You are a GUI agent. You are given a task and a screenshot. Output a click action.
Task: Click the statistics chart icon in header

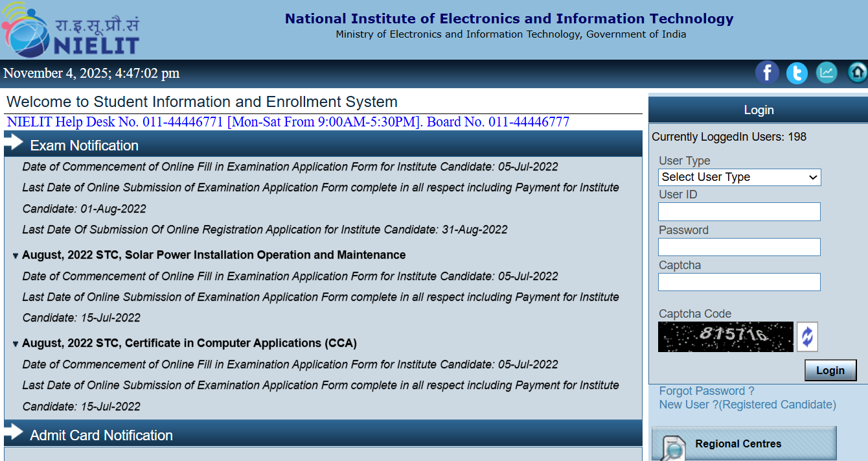coord(827,73)
